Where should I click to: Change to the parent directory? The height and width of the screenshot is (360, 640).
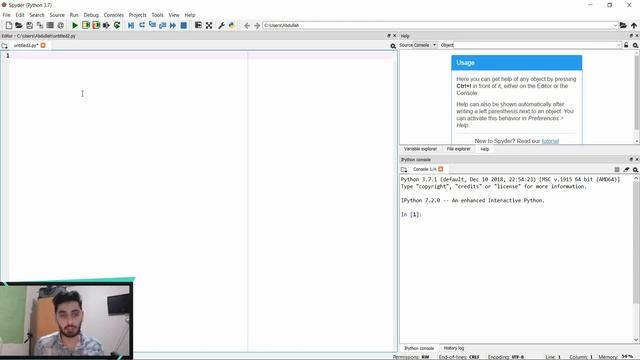633,25
